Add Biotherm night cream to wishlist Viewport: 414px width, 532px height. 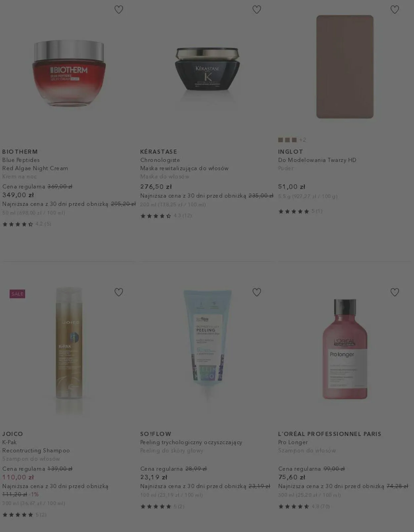(x=119, y=10)
